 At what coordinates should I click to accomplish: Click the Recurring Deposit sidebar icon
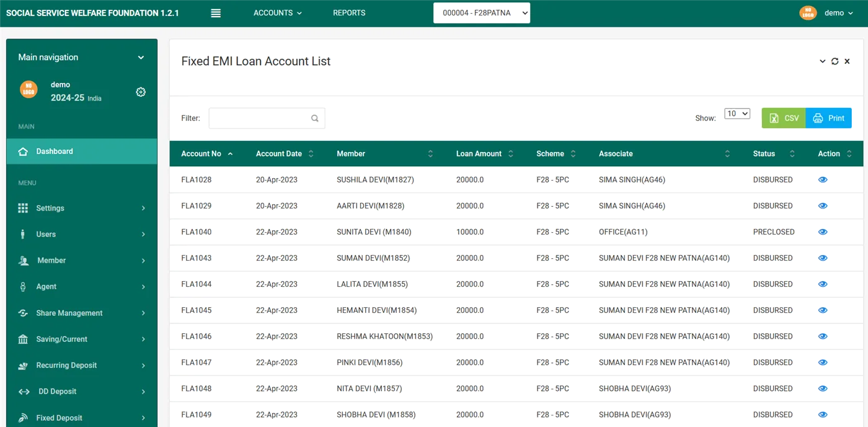tap(23, 366)
